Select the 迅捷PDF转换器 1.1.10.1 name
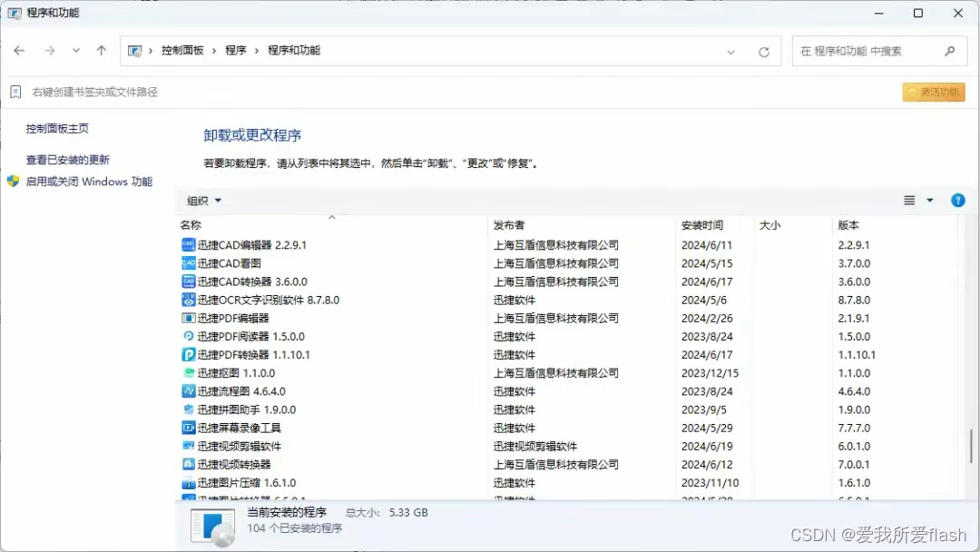Viewport: 980px width, 552px height. coord(254,354)
